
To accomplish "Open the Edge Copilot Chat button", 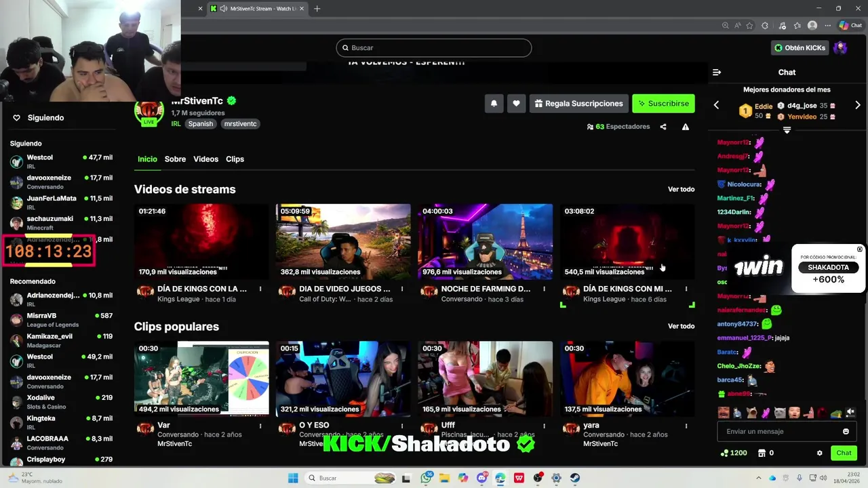I will pos(850,26).
